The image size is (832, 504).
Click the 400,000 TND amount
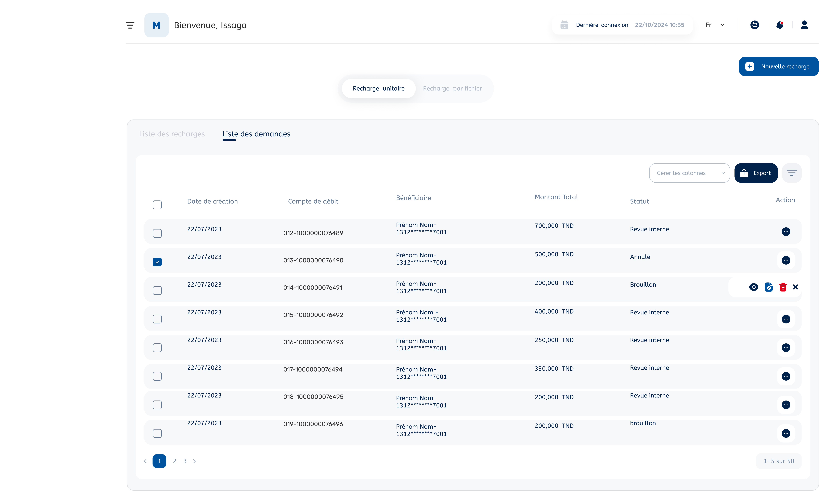(554, 312)
